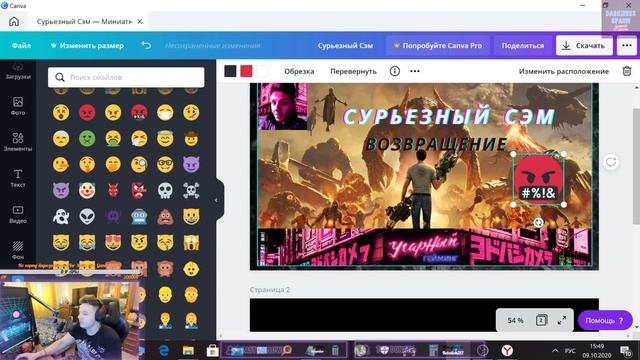Select the skull emoji

[165, 191]
